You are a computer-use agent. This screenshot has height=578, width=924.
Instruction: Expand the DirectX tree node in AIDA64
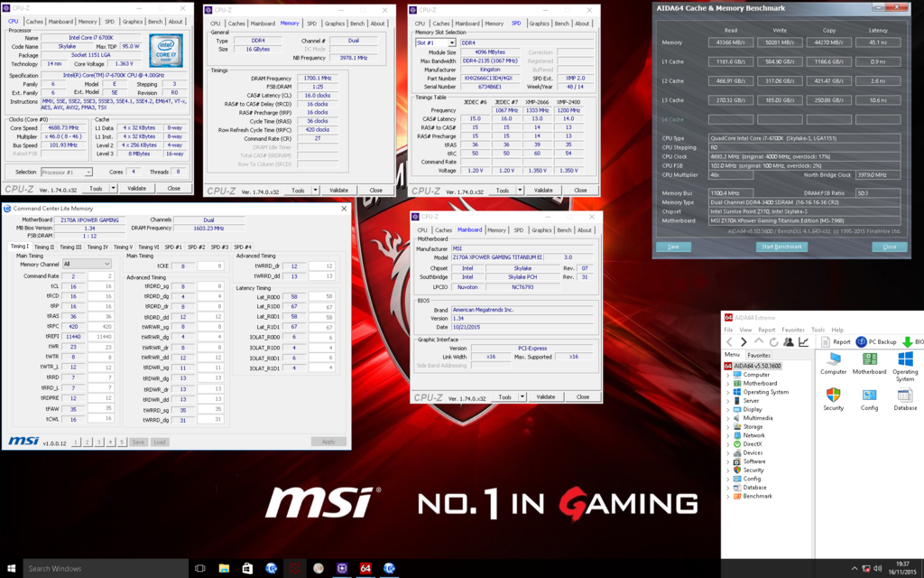(728, 444)
